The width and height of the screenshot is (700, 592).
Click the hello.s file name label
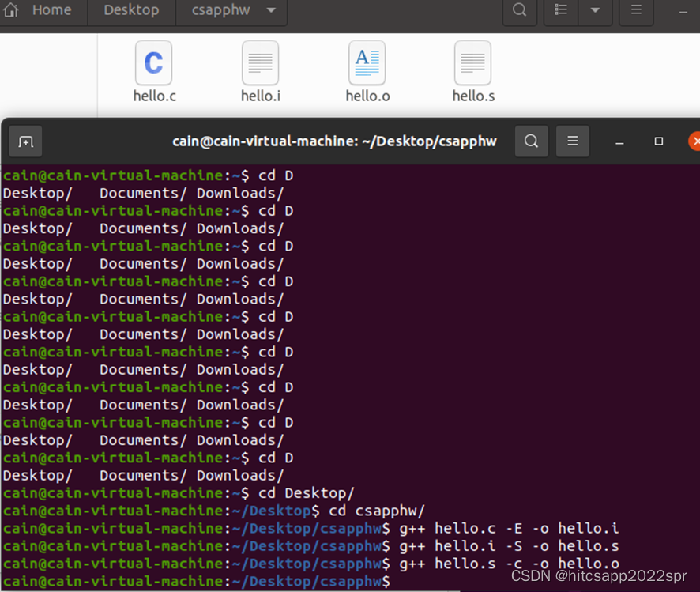pos(473,96)
